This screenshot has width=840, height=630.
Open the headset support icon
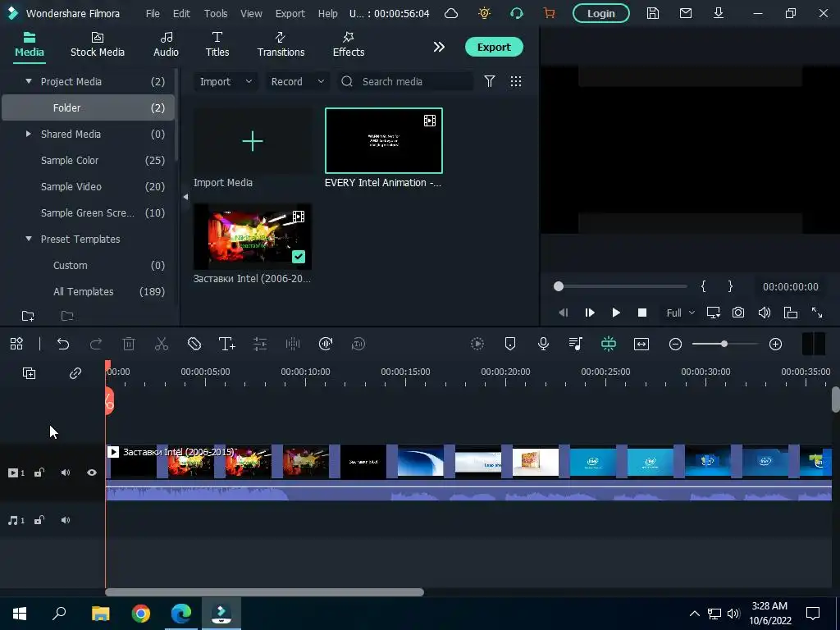(517, 13)
